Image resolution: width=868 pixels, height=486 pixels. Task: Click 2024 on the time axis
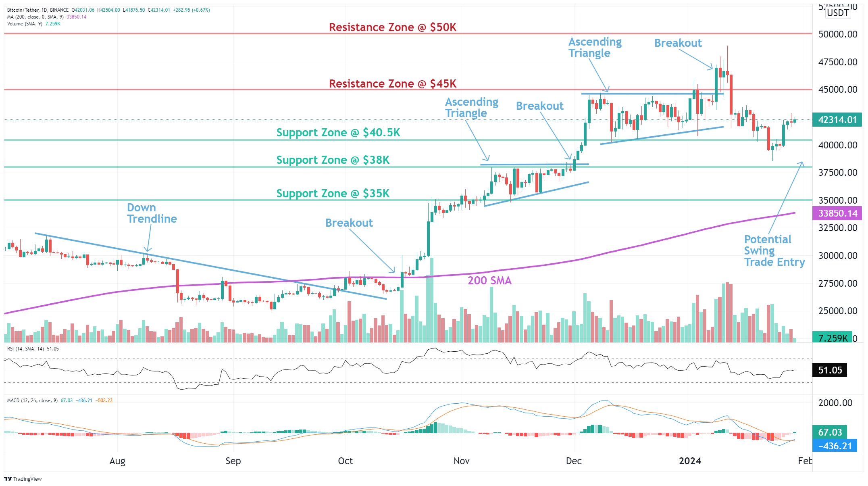pyautogui.click(x=690, y=461)
